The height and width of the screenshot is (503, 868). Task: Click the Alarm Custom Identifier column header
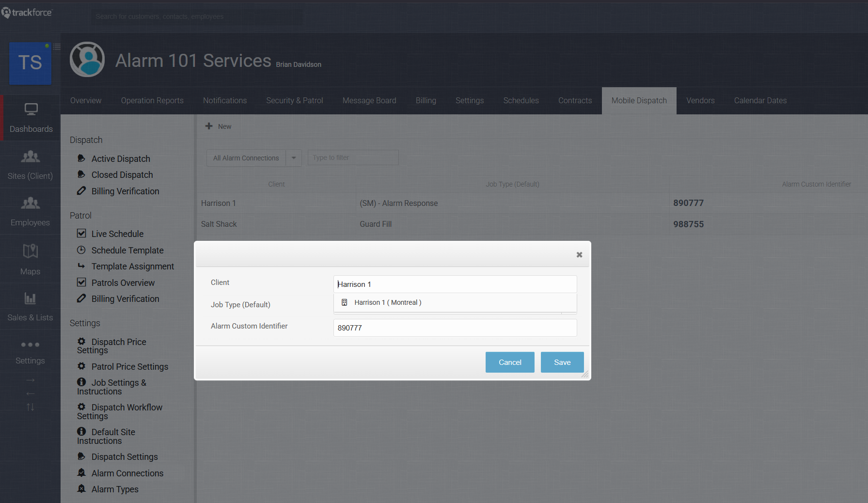(816, 184)
